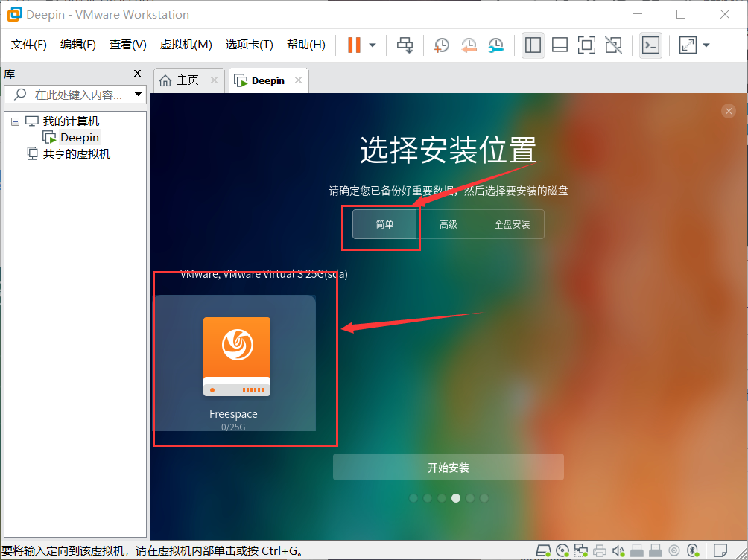This screenshot has width=748, height=560.
Task: Open the stretch display dropdown arrow
Action: (x=706, y=45)
